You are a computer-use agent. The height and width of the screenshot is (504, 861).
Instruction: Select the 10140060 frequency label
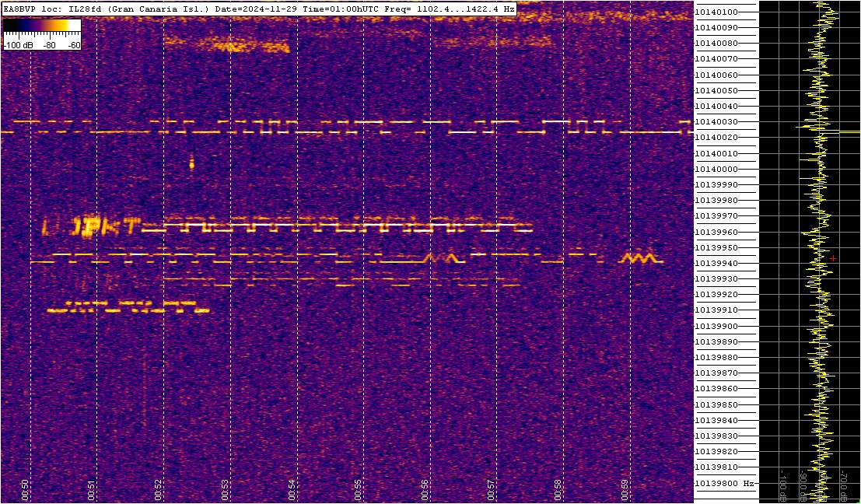click(x=715, y=75)
